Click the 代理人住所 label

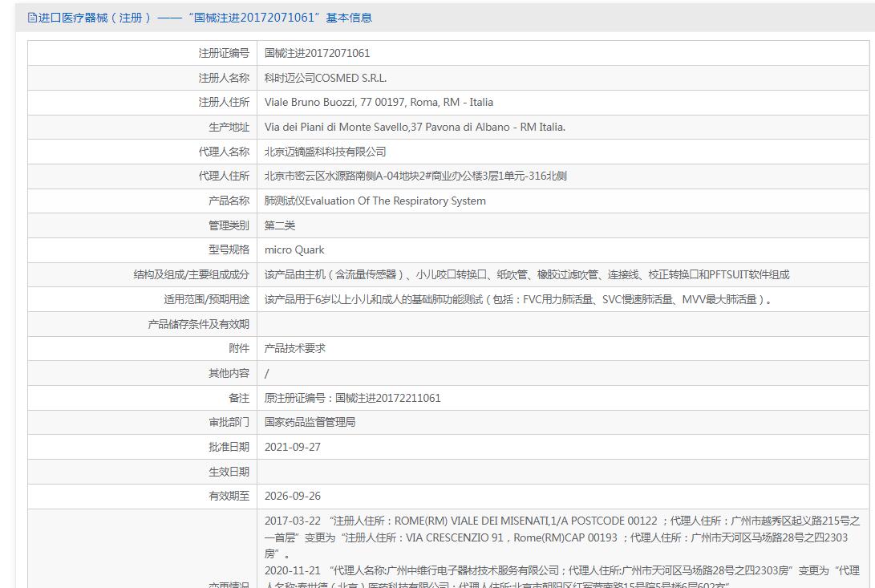pyautogui.click(x=224, y=176)
